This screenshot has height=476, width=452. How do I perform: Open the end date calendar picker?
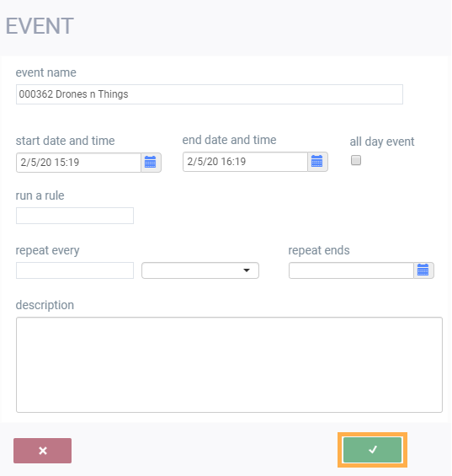click(x=317, y=162)
